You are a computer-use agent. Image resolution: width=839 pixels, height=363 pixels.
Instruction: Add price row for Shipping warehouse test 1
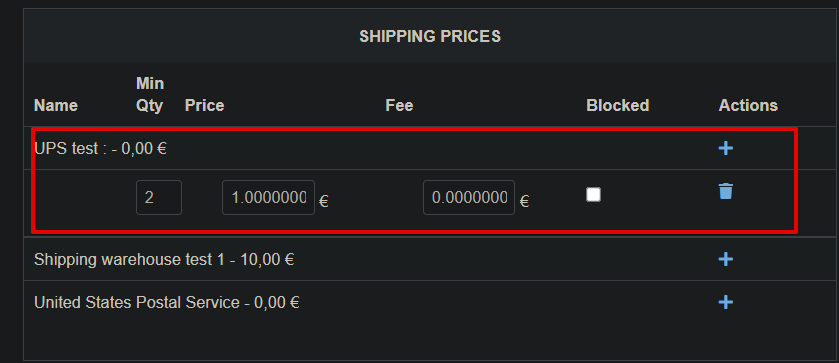pos(725,259)
